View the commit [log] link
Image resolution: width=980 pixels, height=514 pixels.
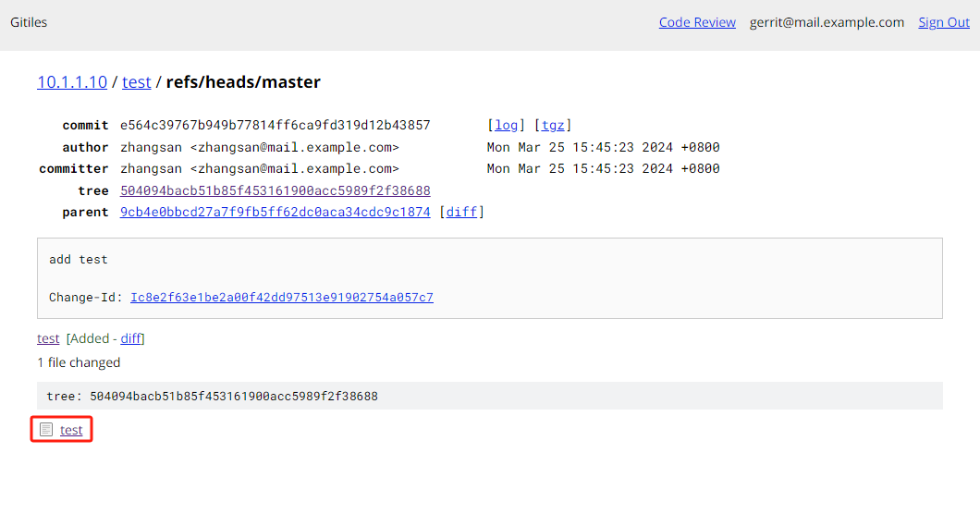507,125
